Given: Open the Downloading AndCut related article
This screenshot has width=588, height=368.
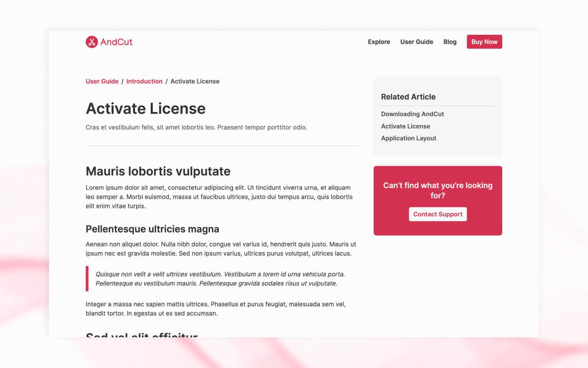Looking at the screenshot, I should click(412, 114).
